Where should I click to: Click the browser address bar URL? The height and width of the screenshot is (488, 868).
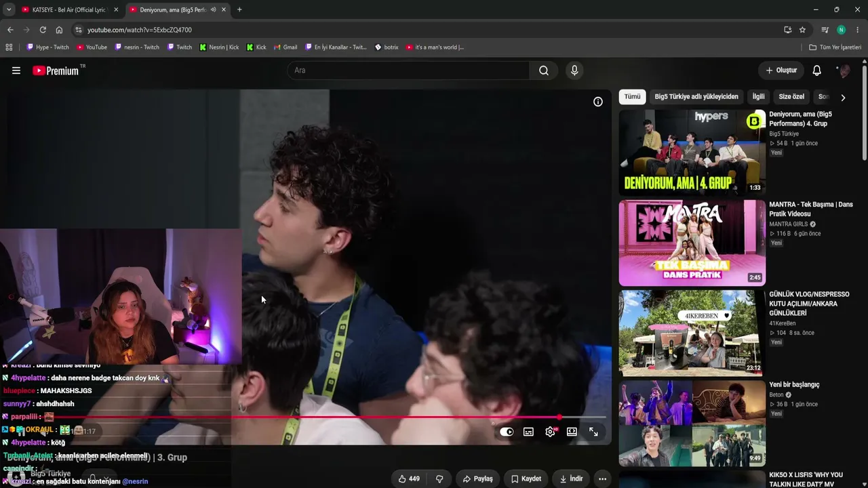click(x=139, y=30)
